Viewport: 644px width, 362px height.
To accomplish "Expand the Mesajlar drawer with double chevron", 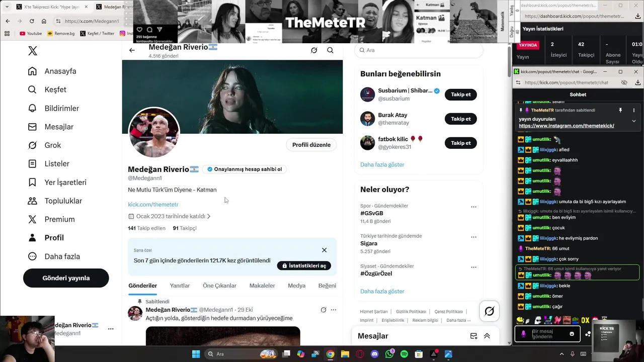I will click(487, 336).
